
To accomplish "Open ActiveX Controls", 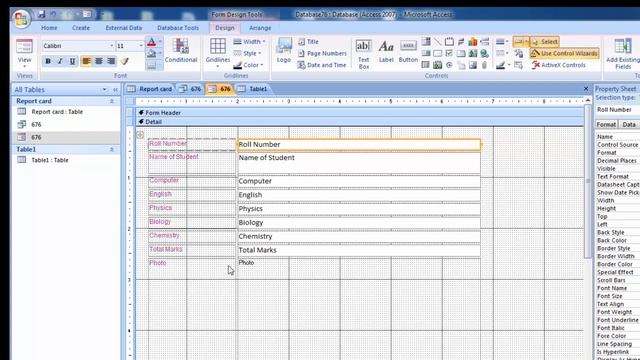I will click(x=559, y=65).
